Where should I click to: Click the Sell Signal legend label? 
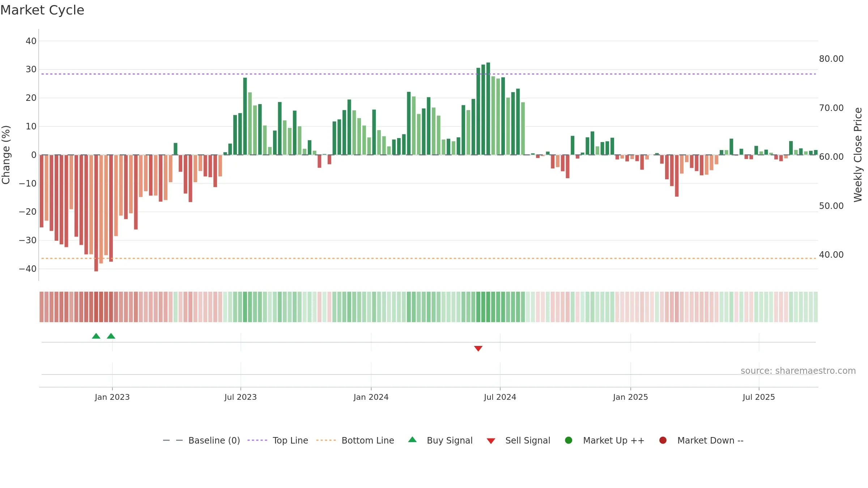pyautogui.click(x=528, y=440)
